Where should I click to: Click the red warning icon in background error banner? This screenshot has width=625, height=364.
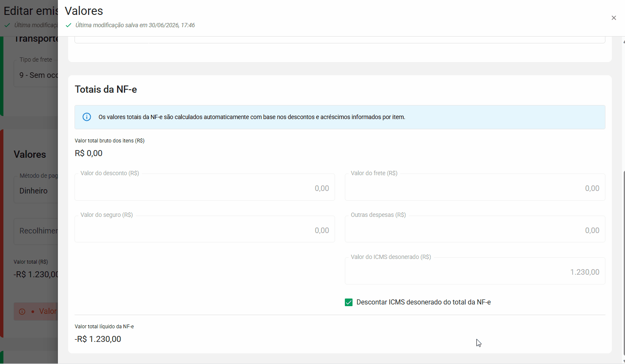(22, 312)
